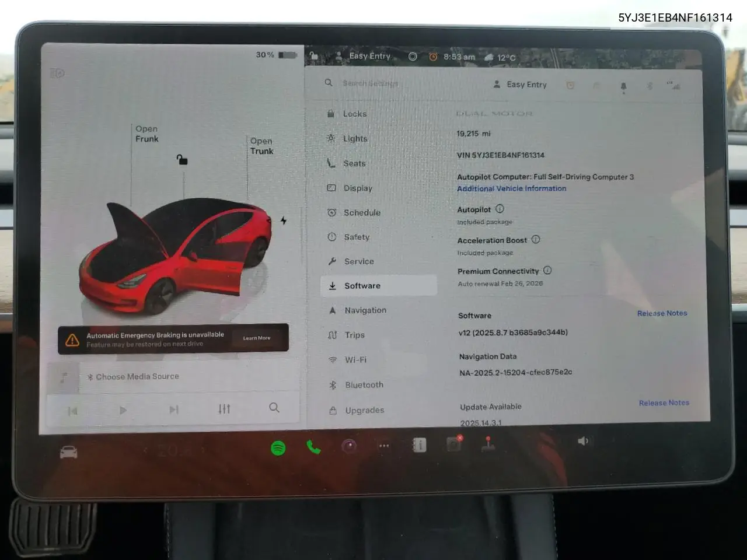Click the Search Settings field
The height and width of the screenshot is (560, 747).
(370, 83)
